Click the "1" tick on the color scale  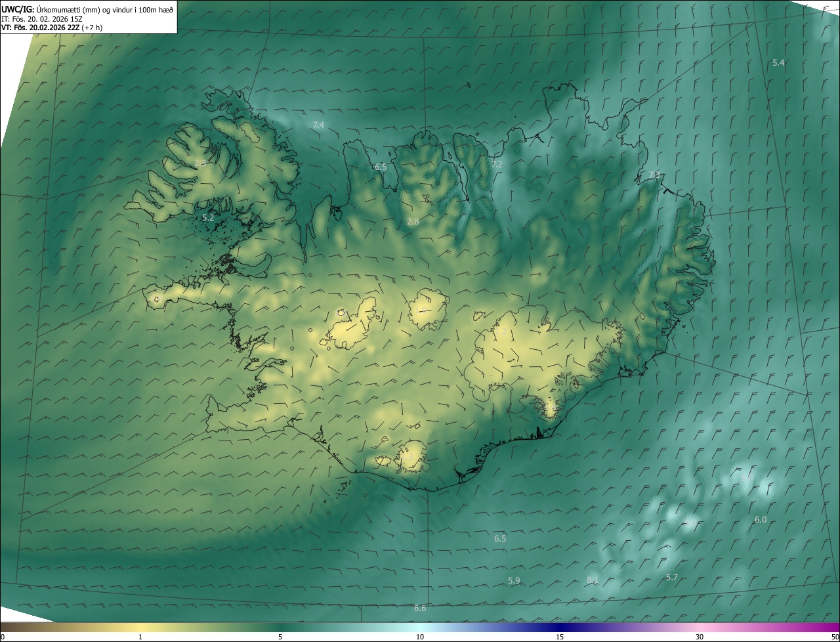coord(140,637)
